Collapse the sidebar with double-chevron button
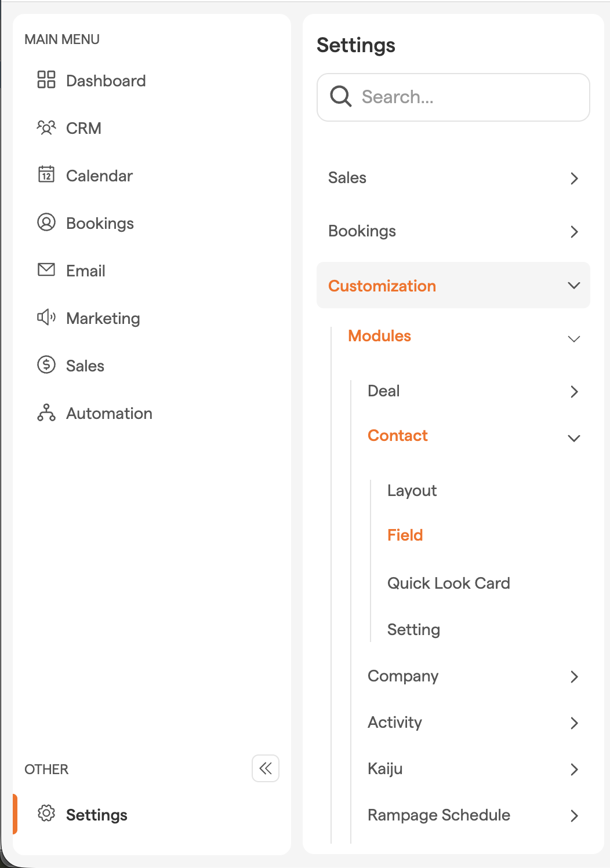Screen dimensions: 610x868 tap(266, 768)
